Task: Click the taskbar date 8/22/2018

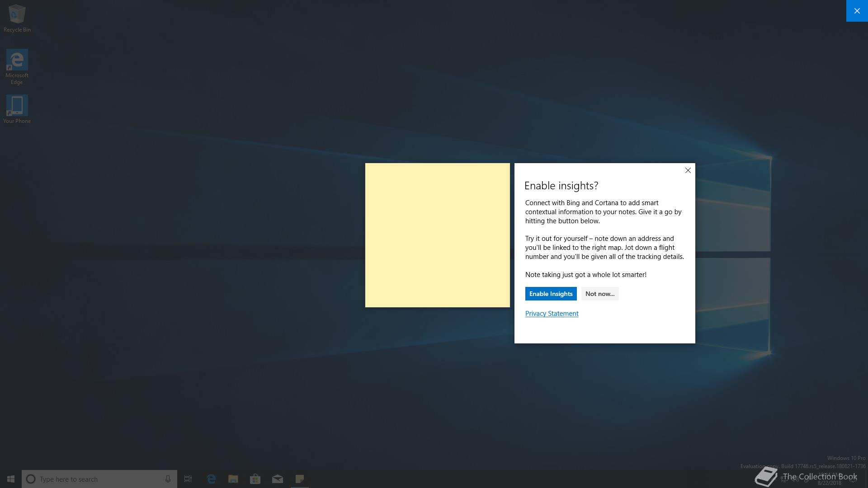Action: pyautogui.click(x=829, y=483)
